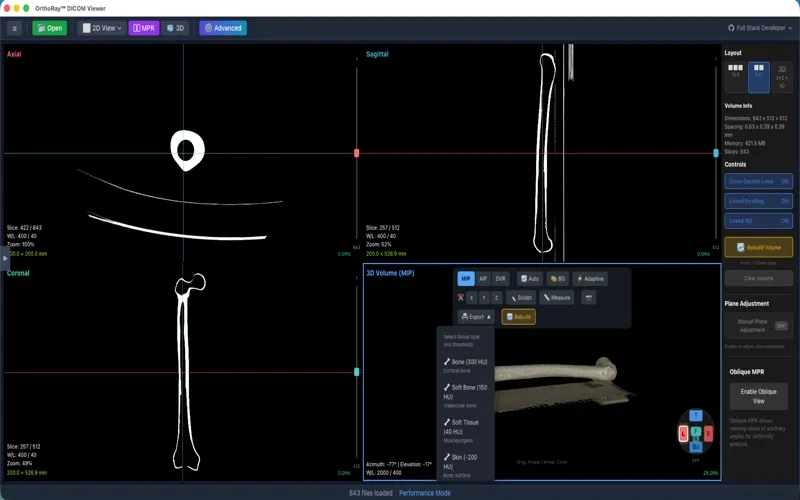Toggle Cross-Section Lines off
Screen dimensions: 800x500
click(758, 181)
